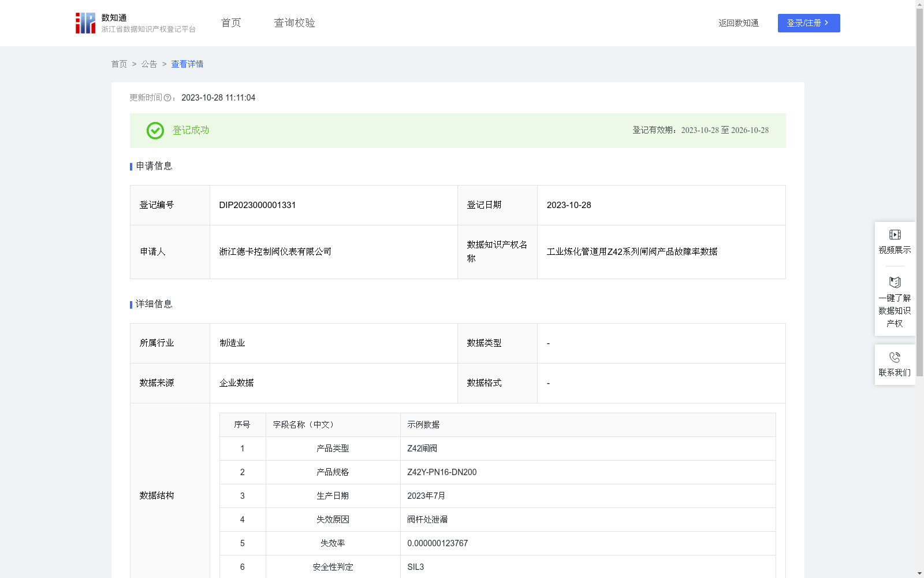Click the 生产日期 field name
Screen dimensions: 924x578
[x=333, y=496]
